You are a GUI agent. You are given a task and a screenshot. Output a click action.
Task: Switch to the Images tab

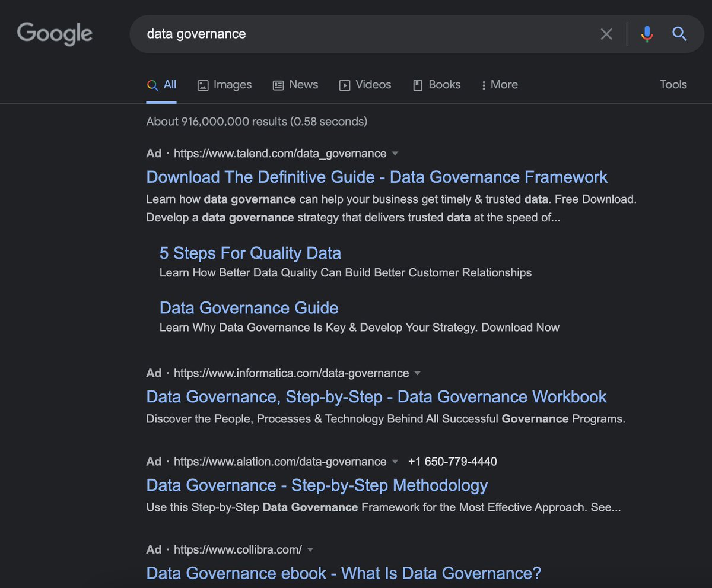pos(224,85)
